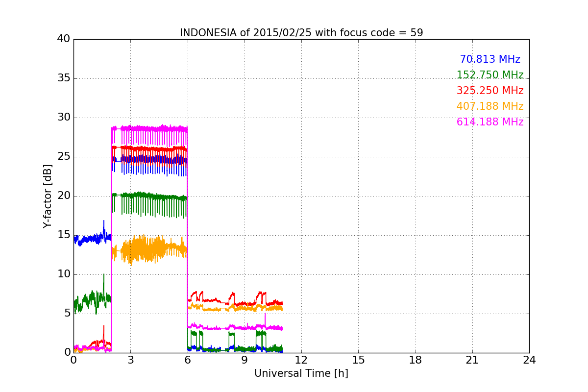Click x-axis tick value 21
The image size is (588, 392).
pyautogui.click(x=472, y=360)
